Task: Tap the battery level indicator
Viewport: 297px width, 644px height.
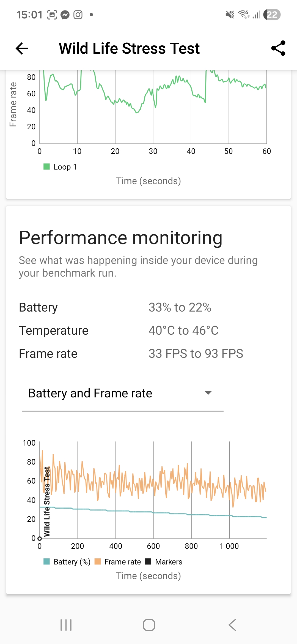Action: 272,15
